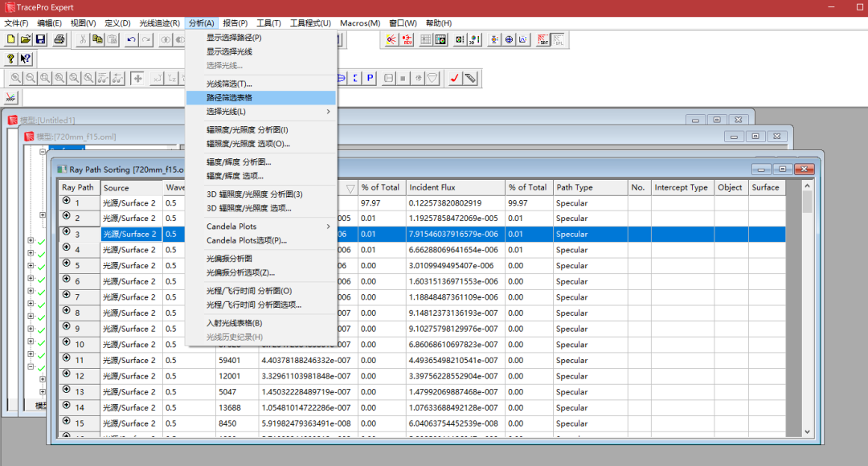Click the Undo arrow icon
The height and width of the screenshot is (466, 868).
(131, 39)
